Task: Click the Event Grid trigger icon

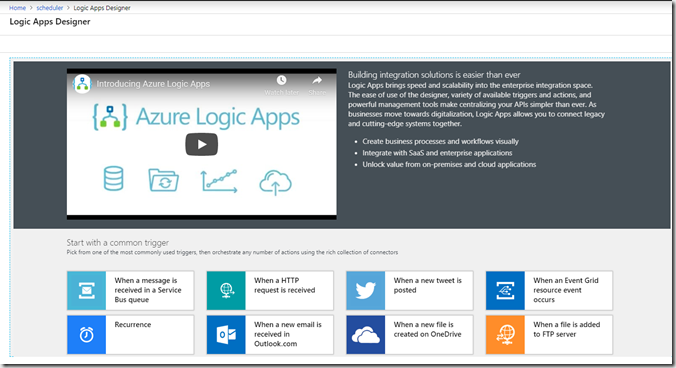Action: (505, 290)
